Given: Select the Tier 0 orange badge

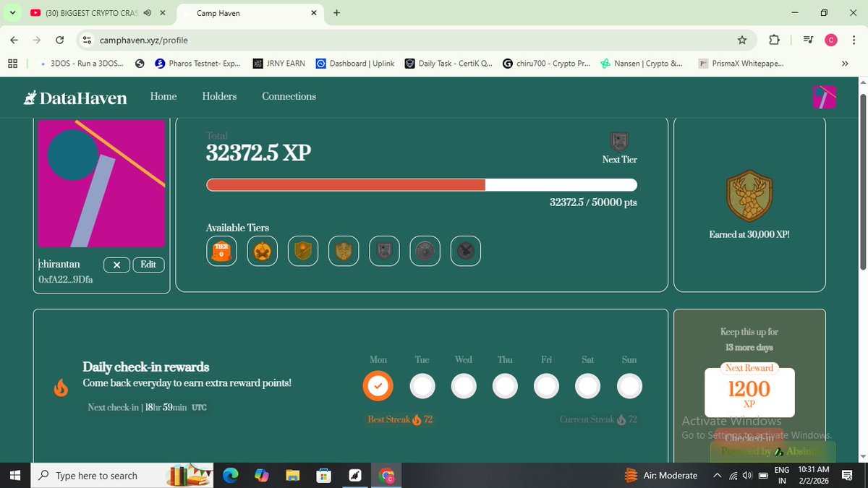Looking at the screenshot, I should click(221, 252).
